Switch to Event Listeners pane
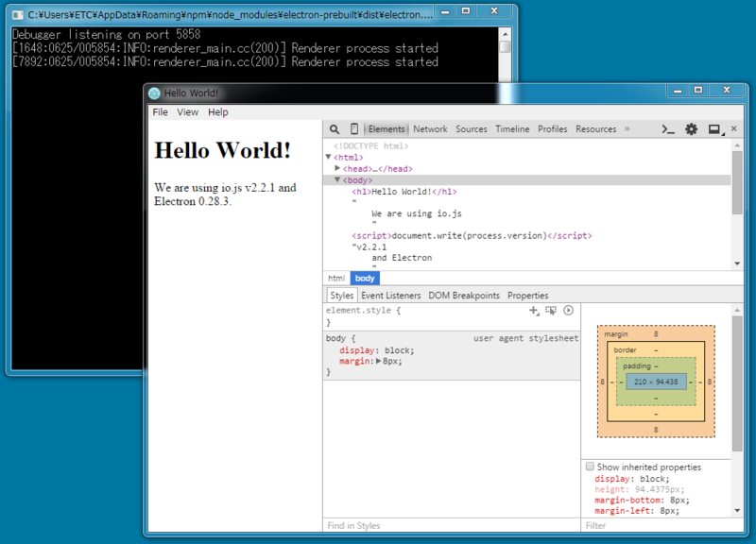 (x=391, y=296)
